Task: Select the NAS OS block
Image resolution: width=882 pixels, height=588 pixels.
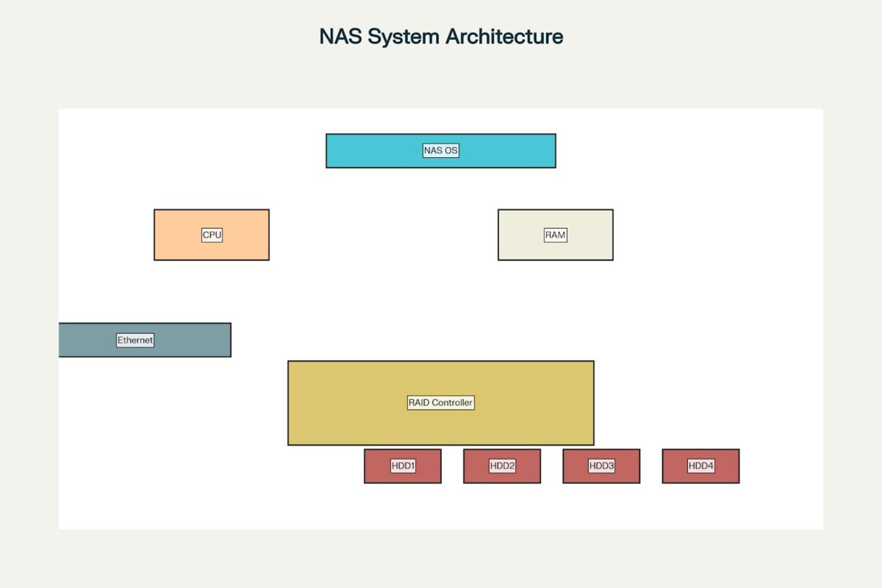Action: [441, 151]
